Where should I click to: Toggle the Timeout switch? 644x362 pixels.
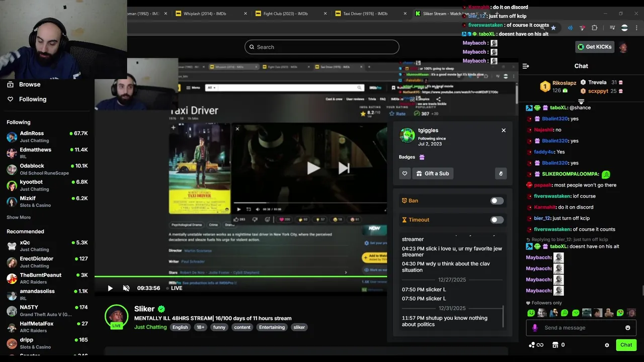[x=497, y=220]
